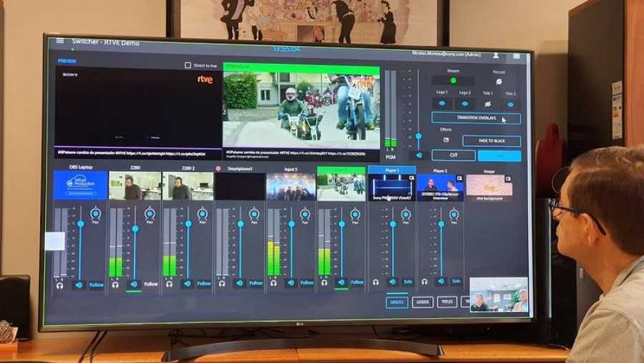Mute the PGM master speaker icon
This screenshot has height=363, width=644.
(419, 155)
